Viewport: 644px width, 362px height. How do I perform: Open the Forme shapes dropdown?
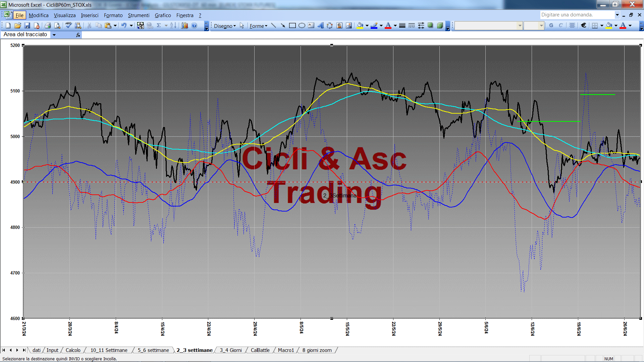coord(258,26)
